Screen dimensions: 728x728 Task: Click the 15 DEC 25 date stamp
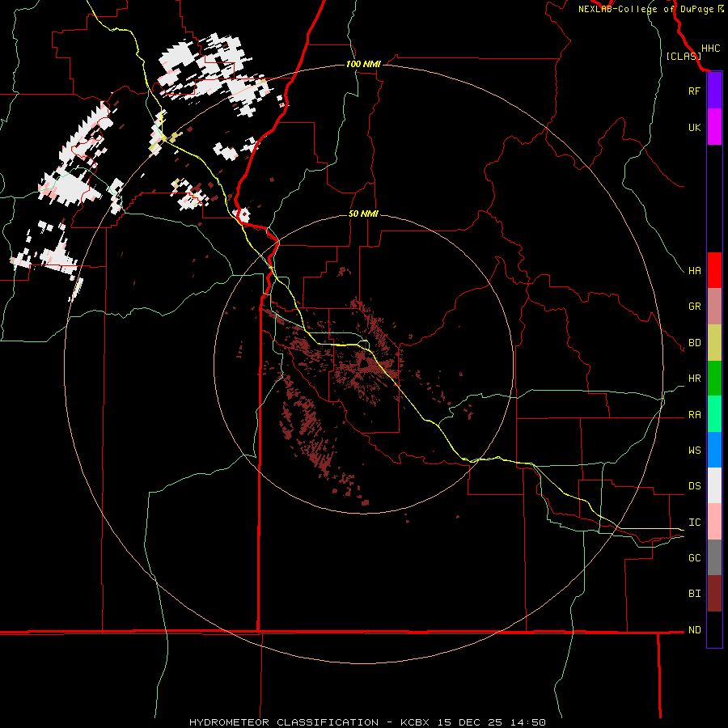[x=469, y=722]
